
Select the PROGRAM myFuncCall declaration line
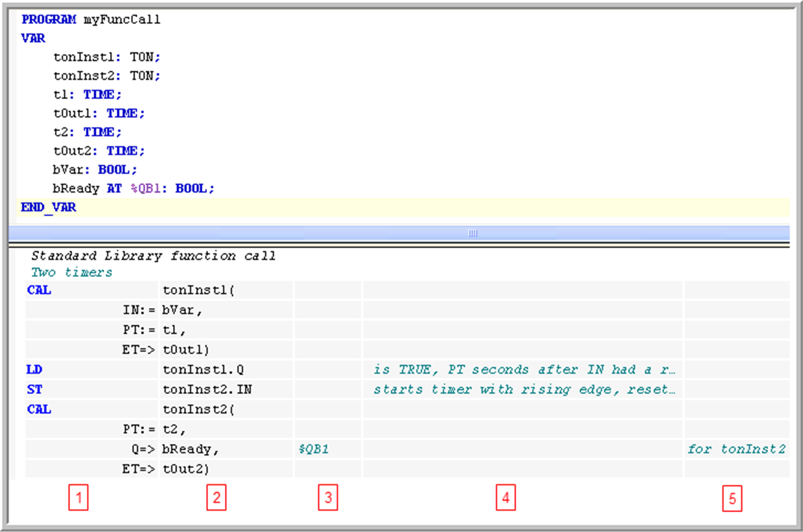pos(90,19)
